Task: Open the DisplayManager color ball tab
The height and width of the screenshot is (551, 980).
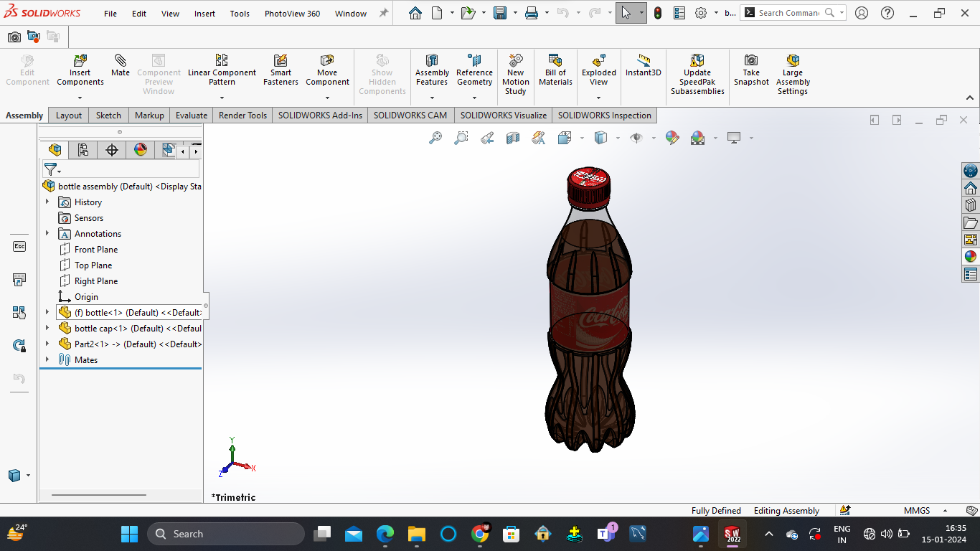Action: (x=141, y=150)
